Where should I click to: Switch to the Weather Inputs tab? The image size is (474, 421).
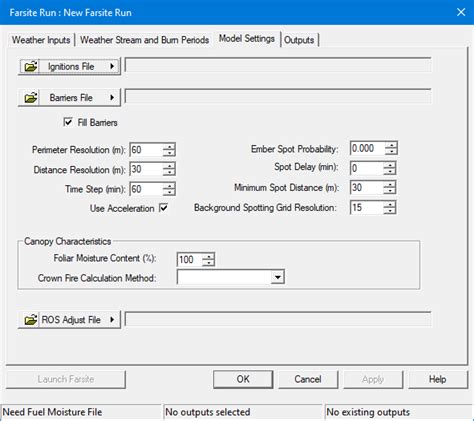point(41,40)
